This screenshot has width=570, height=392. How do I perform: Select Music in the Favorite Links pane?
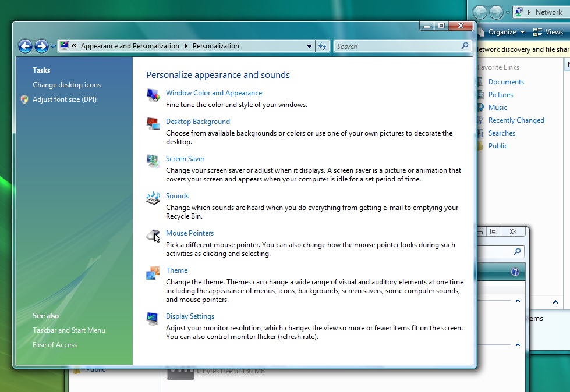[498, 107]
